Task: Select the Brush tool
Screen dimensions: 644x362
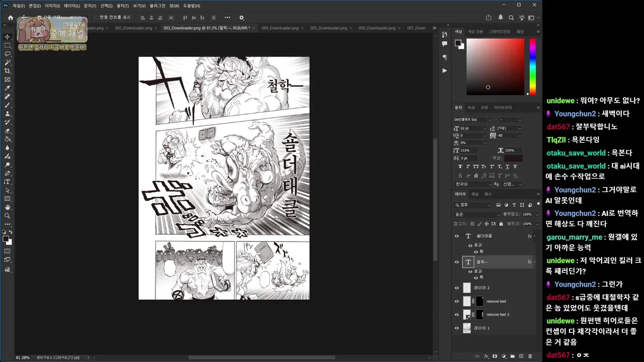Action: coord(7,105)
